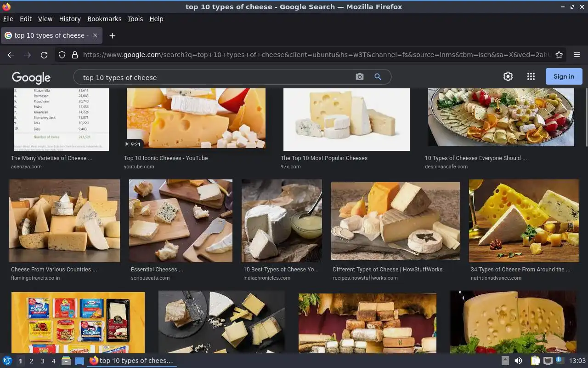Screen dimensions: 588x368
Task: Click the blue show desktop taskbar icon
Action: (x=79, y=361)
